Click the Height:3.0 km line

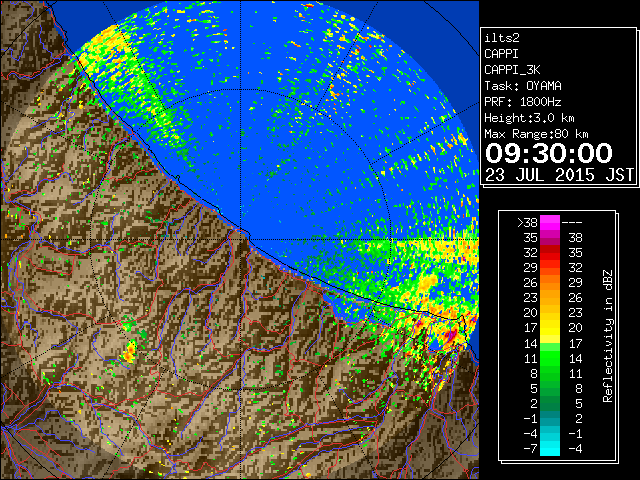pyautogui.click(x=529, y=118)
